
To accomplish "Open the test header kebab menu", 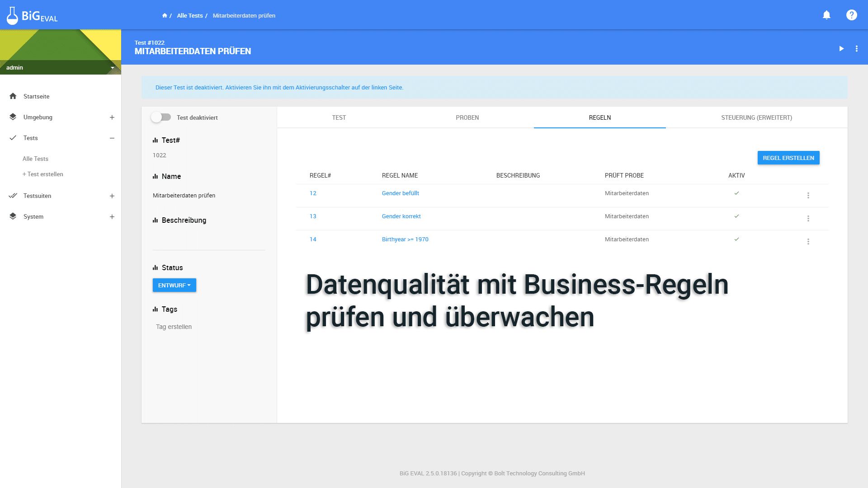I will [857, 48].
